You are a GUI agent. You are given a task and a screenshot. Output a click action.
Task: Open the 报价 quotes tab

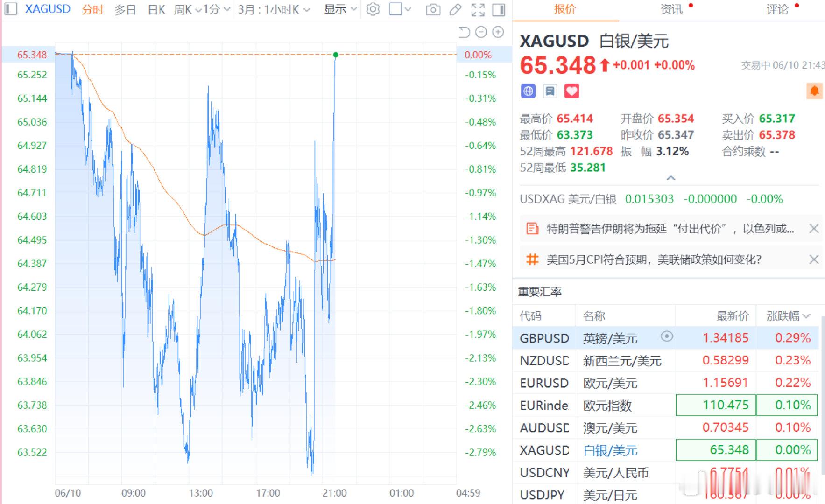pos(565,9)
